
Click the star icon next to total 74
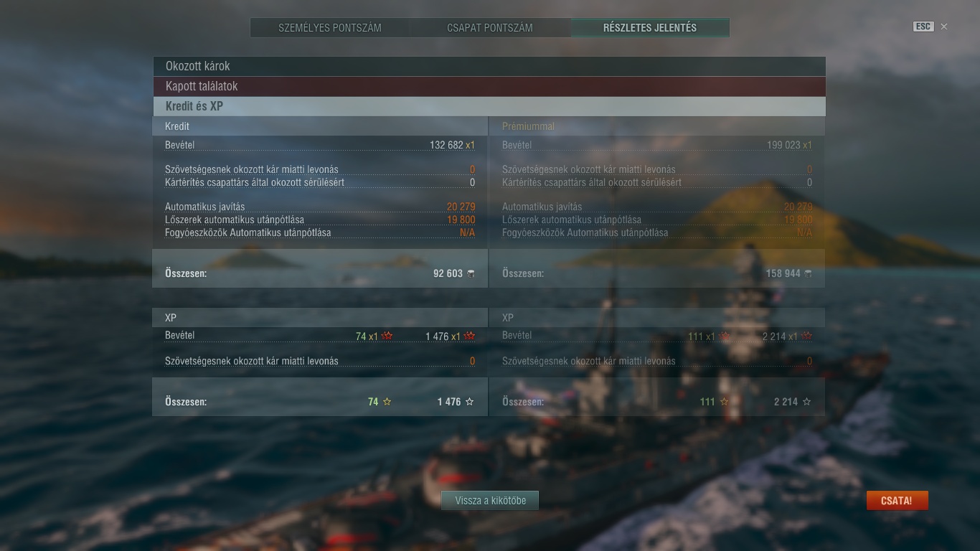pyautogui.click(x=387, y=402)
